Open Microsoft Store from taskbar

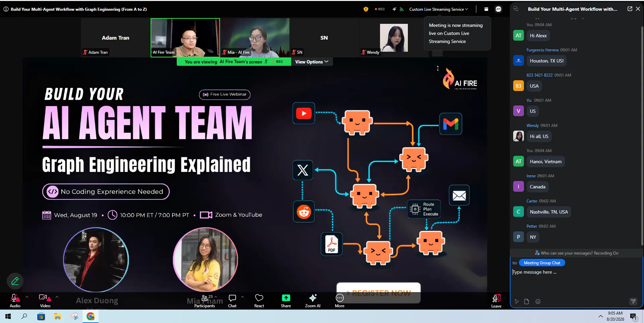coord(41,316)
